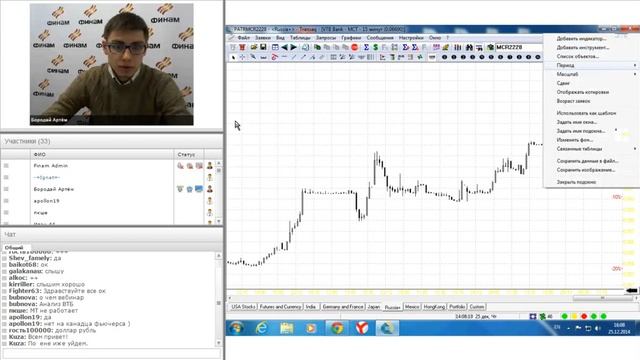Click into the chat message input field
The height and width of the screenshot is (360, 640).
[x=111, y=353]
